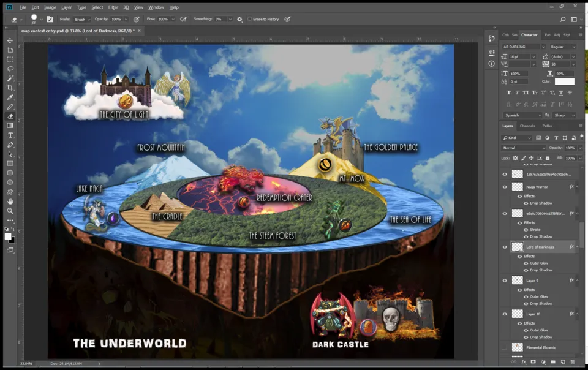Screen dimensions: 588x370
Task: Open the Kind layer filter dropdown
Action: [517, 138]
